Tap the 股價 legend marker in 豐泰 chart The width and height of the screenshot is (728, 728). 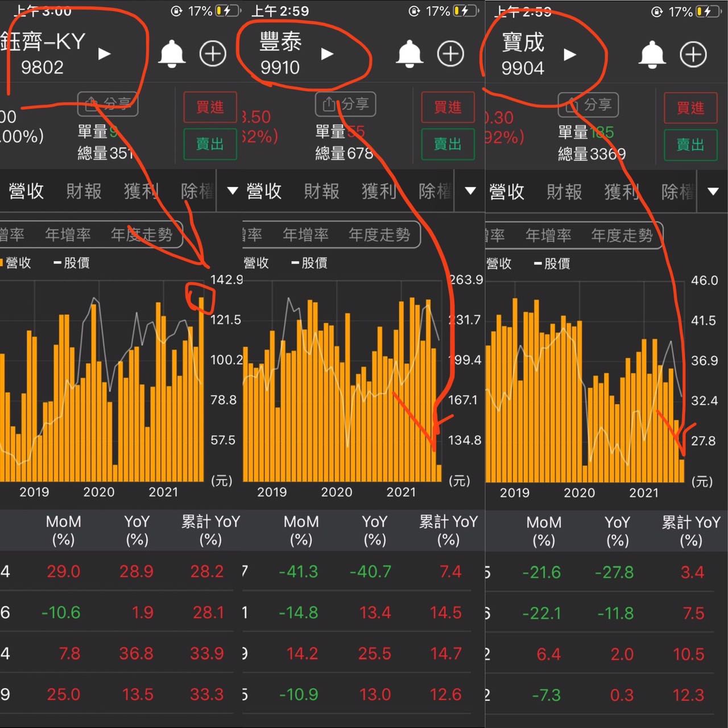tap(310, 263)
